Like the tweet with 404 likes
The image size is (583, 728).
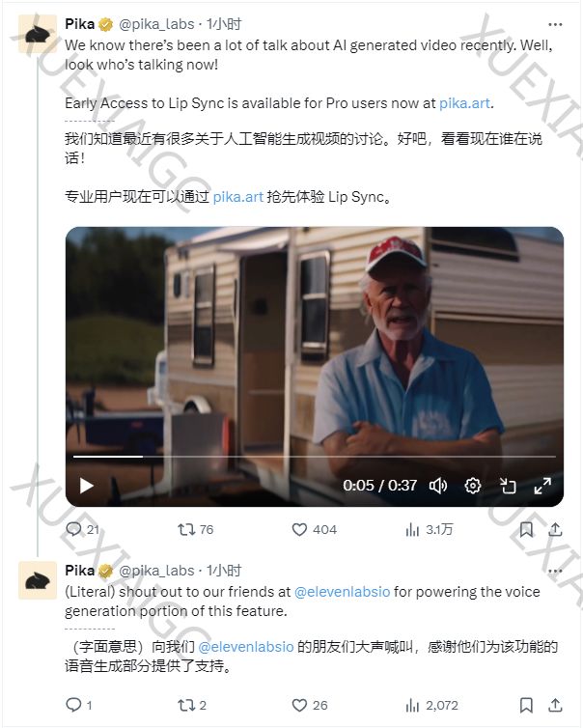(299, 529)
